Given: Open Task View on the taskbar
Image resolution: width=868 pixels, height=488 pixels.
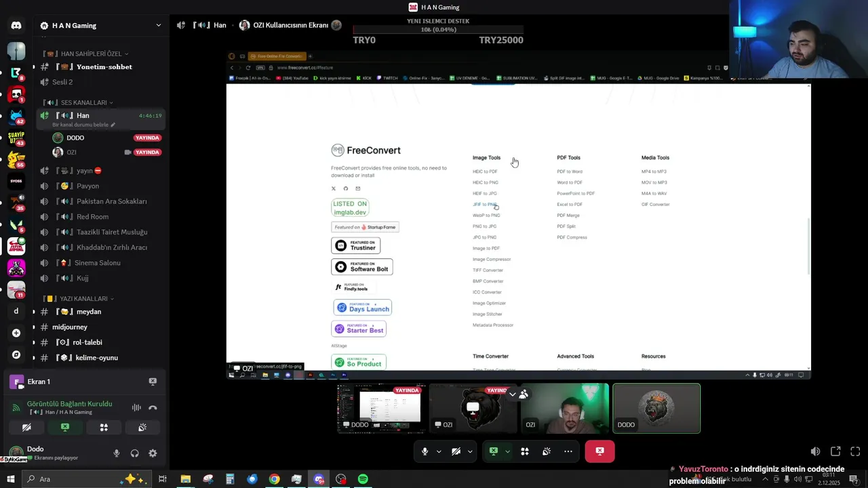Looking at the screenshot, I should point(163,479).
